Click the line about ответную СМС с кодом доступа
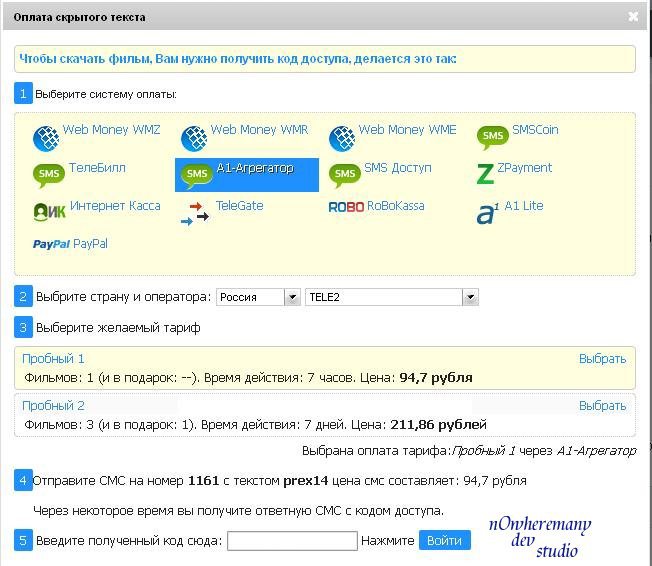The height and width of the screenshot is (566, 652). [x=238, y=511]
